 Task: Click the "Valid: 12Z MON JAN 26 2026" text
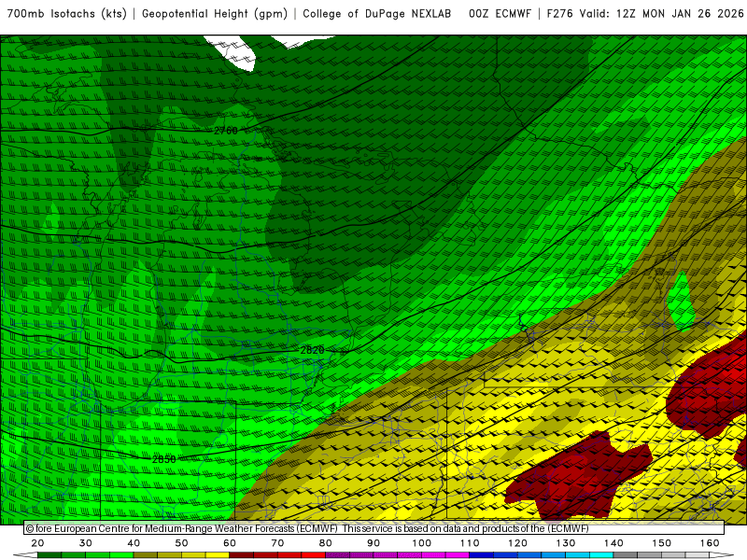coord(661,14)
